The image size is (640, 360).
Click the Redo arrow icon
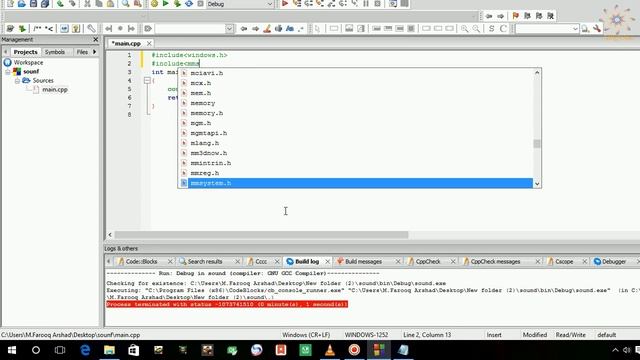(x=72, y=4)
